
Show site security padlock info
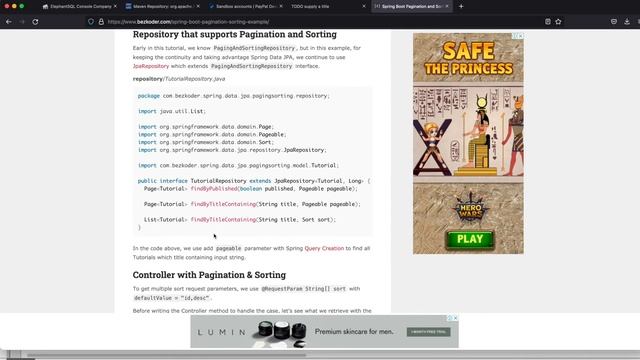tap(101, 22)
